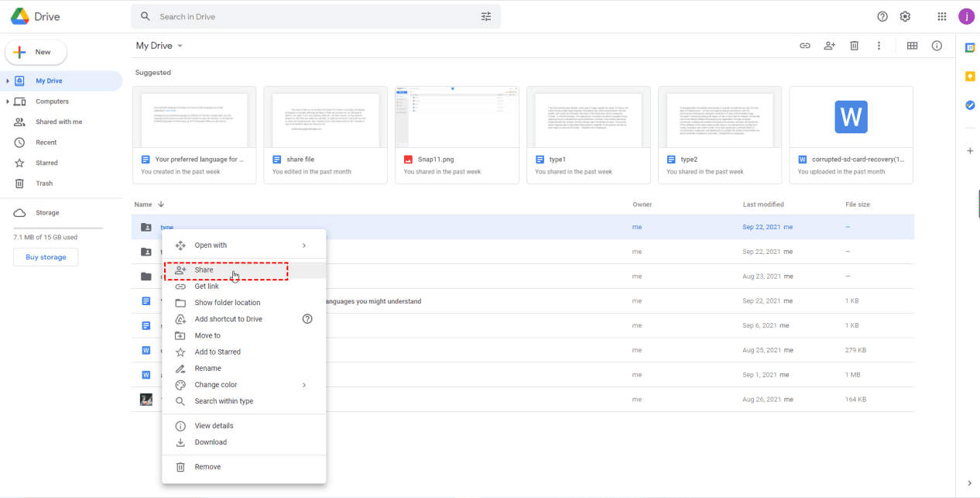Select the row with 164 KB size

pos(523,400)
